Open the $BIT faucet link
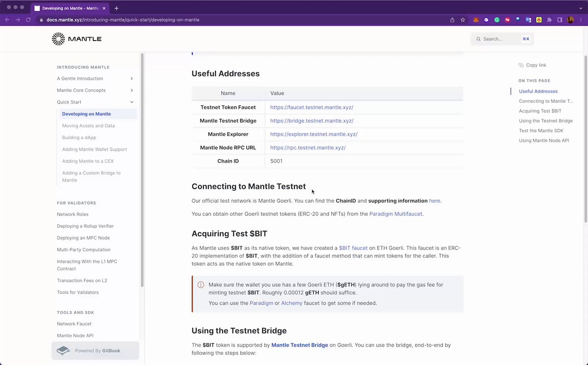Viewport: 588px width, 365px height. (353, 248)
